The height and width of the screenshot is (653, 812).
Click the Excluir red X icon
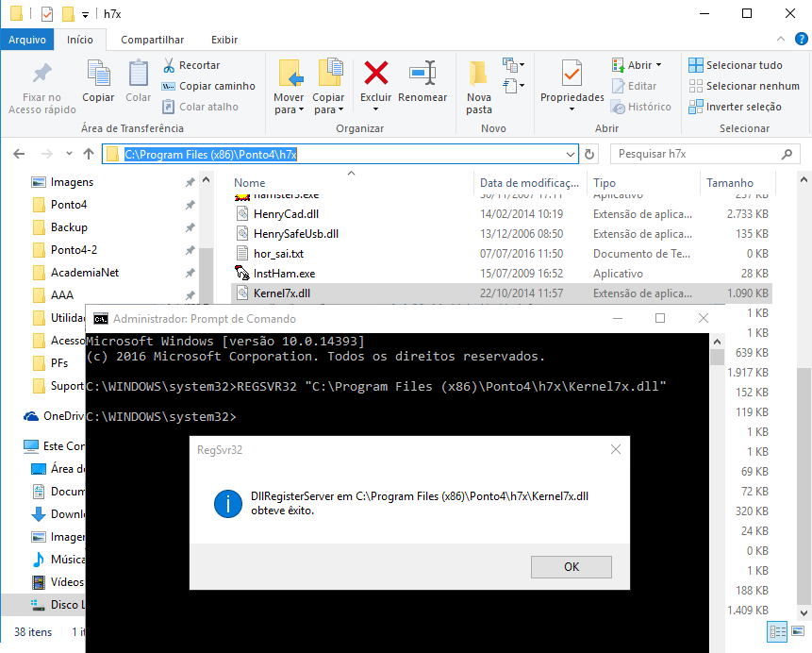(376, 74)
